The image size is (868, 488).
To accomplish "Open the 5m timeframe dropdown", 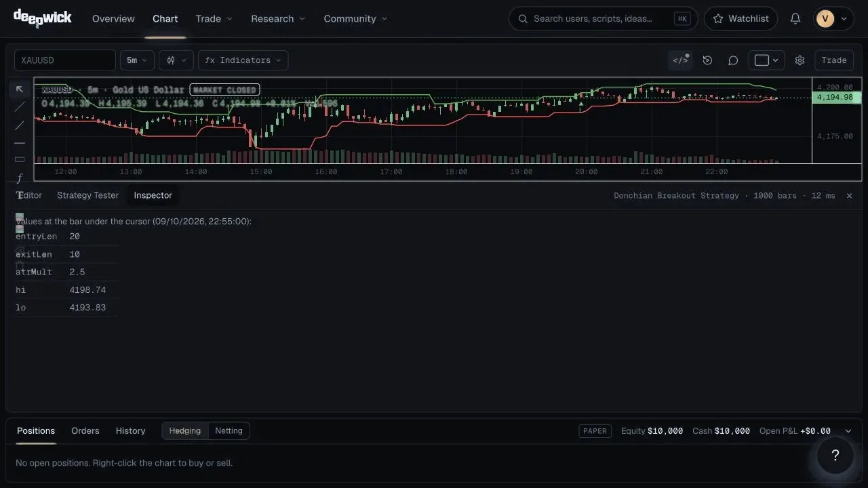I will (x=137, y=60).
